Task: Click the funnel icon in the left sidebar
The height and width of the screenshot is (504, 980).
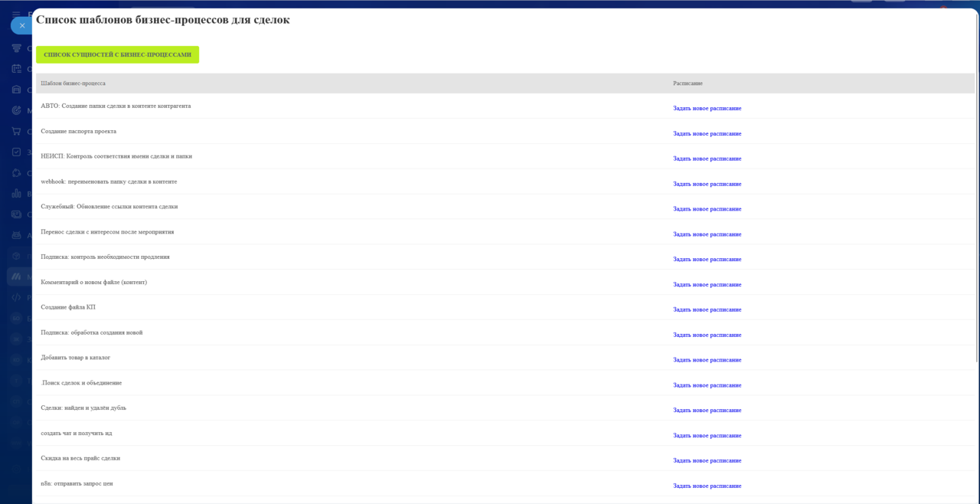Action: click(16, 48)
